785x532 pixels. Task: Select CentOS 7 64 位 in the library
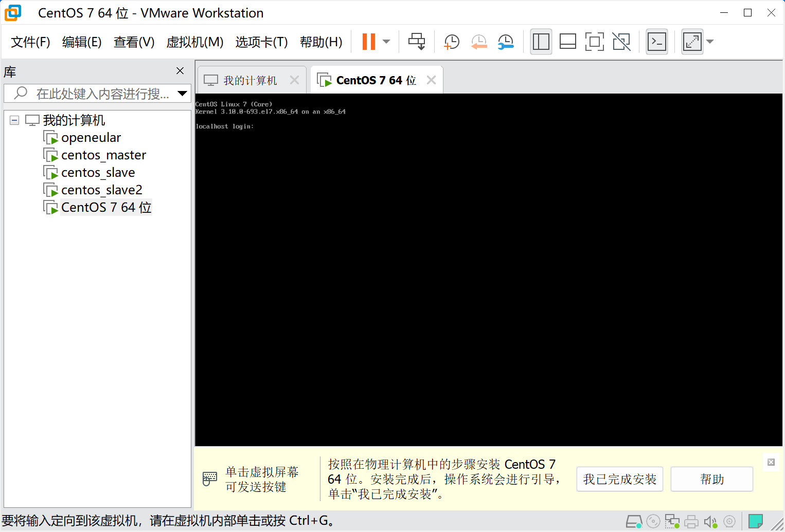click(106, 208)
